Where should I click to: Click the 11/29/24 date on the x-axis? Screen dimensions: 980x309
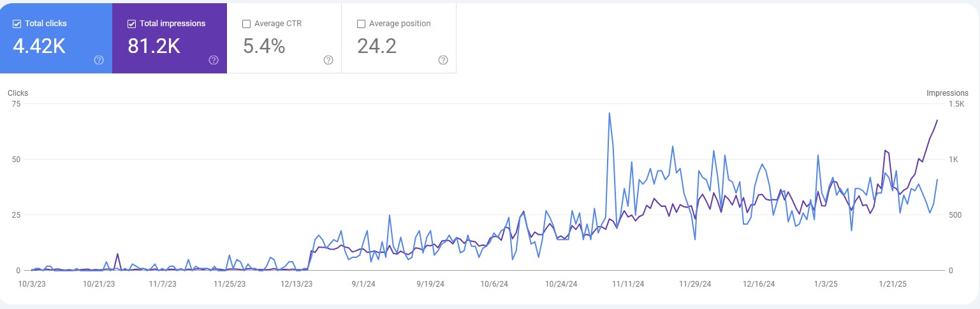click(694, 283)
